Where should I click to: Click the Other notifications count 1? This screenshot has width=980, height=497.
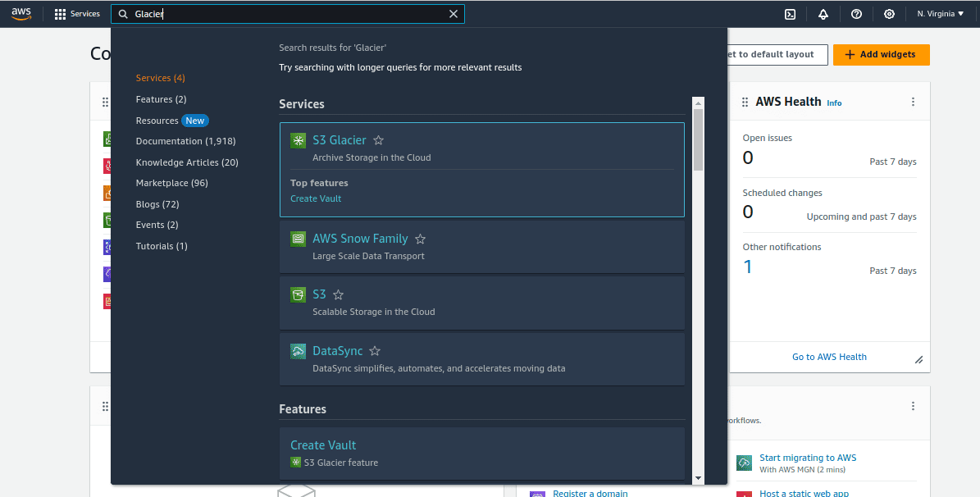747,267
